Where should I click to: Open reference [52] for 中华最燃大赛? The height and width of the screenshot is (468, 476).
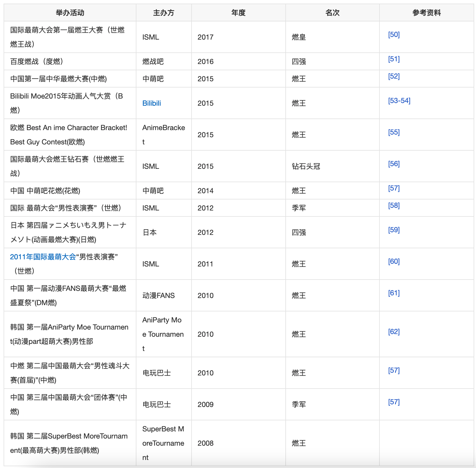(x=393, y=76)
